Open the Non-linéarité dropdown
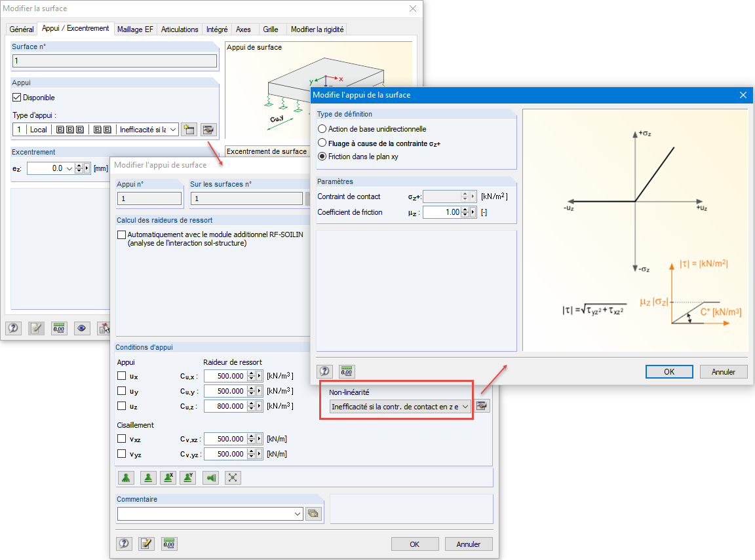 pos(465,407)
